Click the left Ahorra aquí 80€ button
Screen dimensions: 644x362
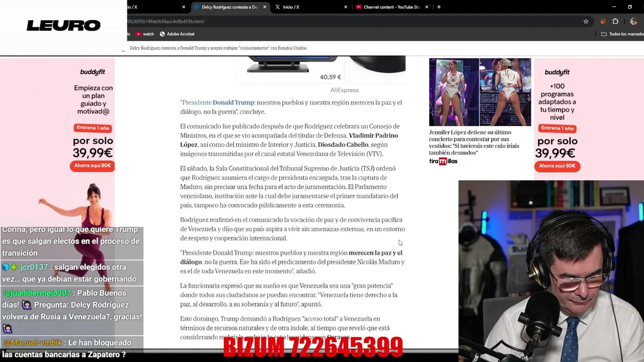point(93,166)
